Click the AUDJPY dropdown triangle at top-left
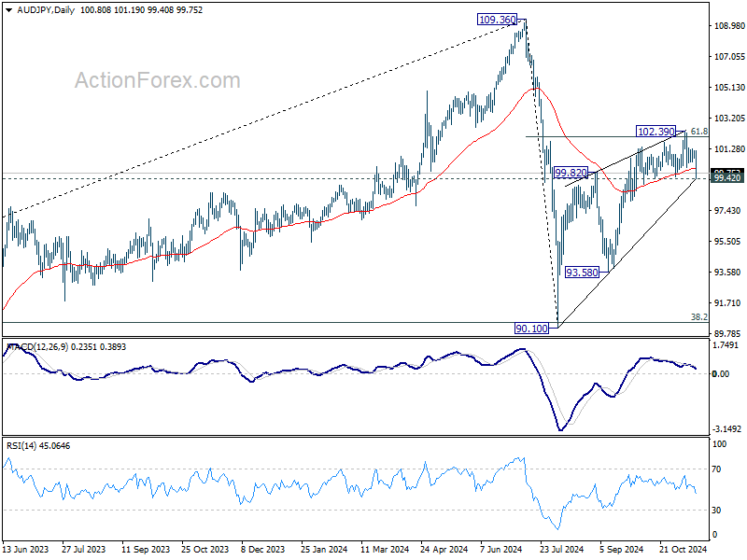Image resolution: width=747 pixels, height=560 pixels. [x=8, y=10]
